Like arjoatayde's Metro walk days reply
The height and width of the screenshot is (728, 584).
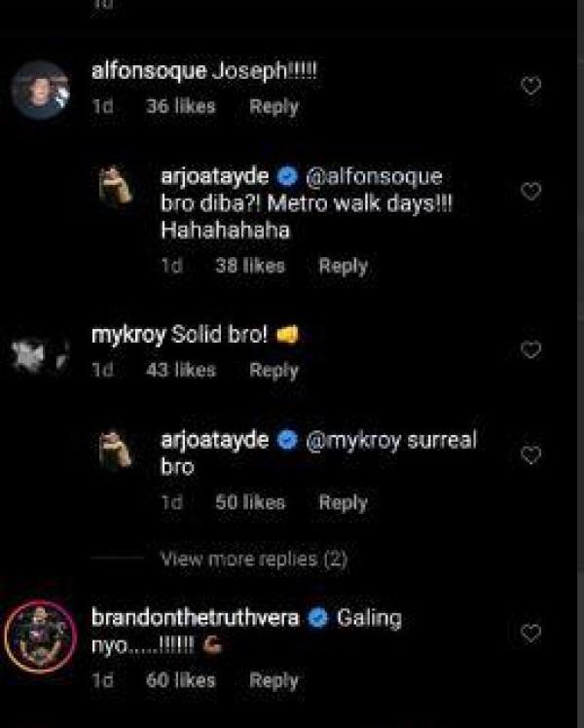click(x=530, y=192)
